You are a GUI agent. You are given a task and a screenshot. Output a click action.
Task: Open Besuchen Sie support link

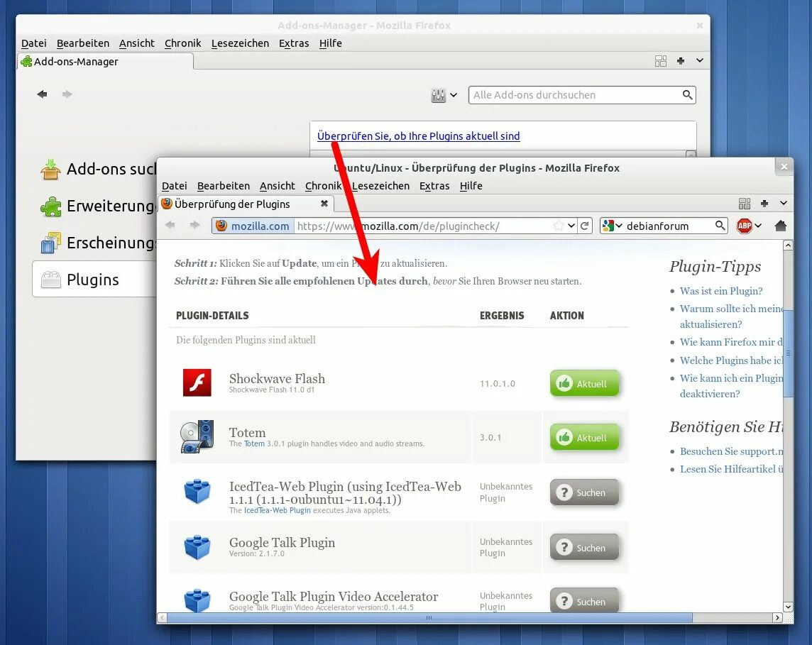tap(731, 451)
